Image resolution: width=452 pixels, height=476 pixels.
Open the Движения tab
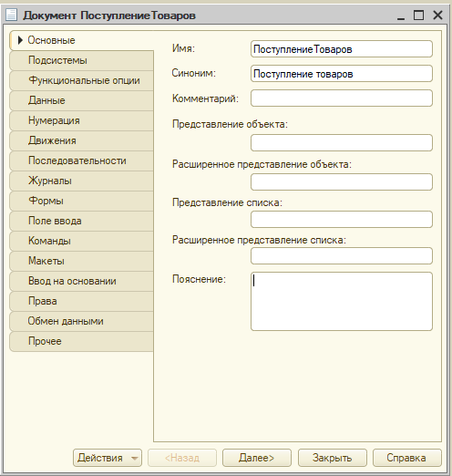tap(81, 140)
